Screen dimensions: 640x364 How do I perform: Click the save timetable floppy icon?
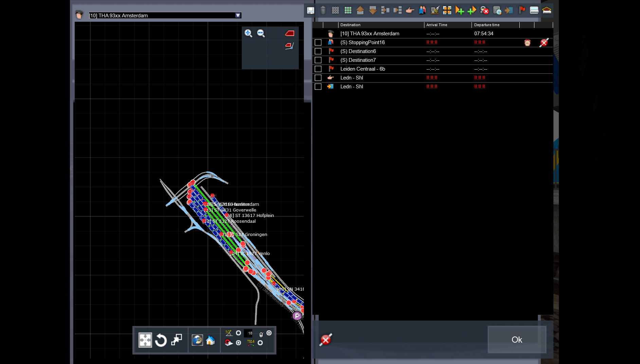310,10
